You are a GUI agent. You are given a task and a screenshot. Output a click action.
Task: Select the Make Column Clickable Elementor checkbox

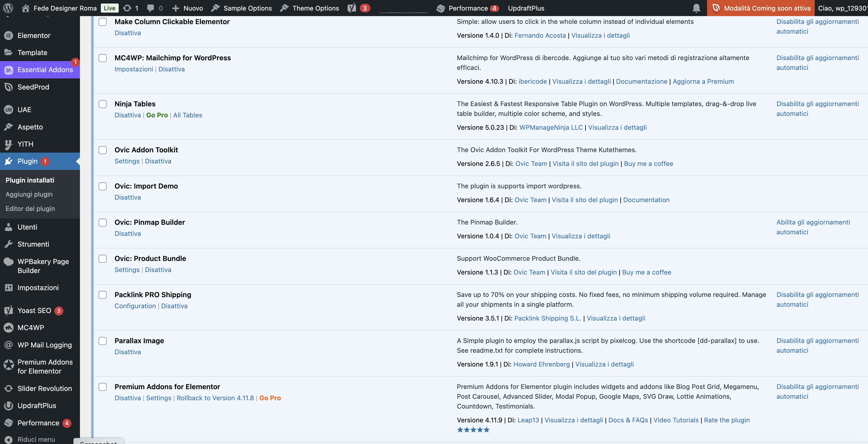102,22
